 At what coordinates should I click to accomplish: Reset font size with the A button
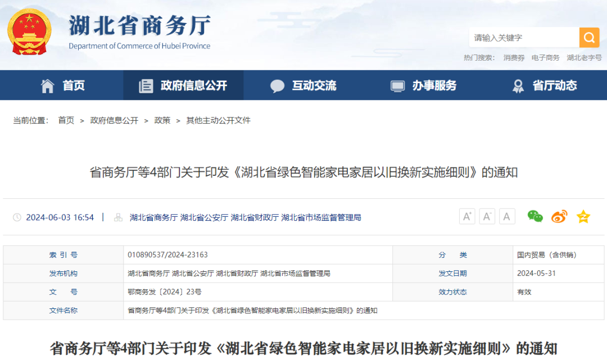(x=506, y=216)
